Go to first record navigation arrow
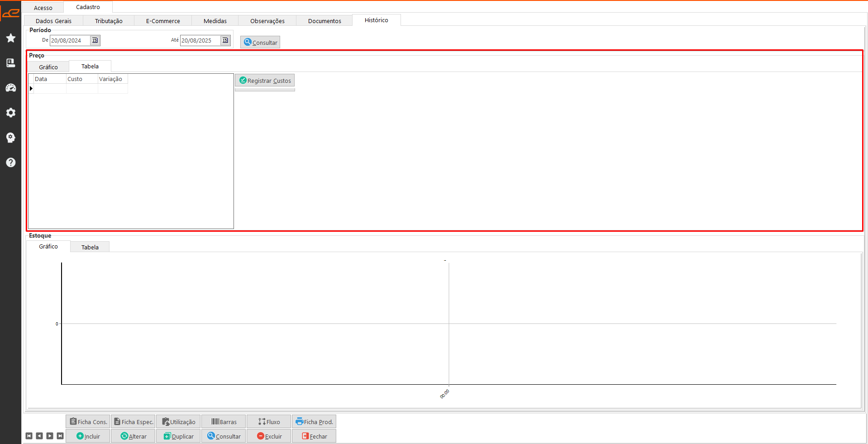 [29, 436]
